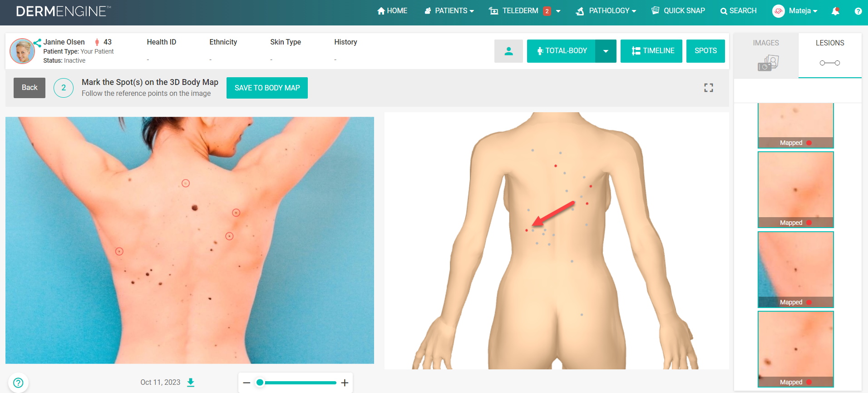Open the Mateja user menu

point(795,11)
